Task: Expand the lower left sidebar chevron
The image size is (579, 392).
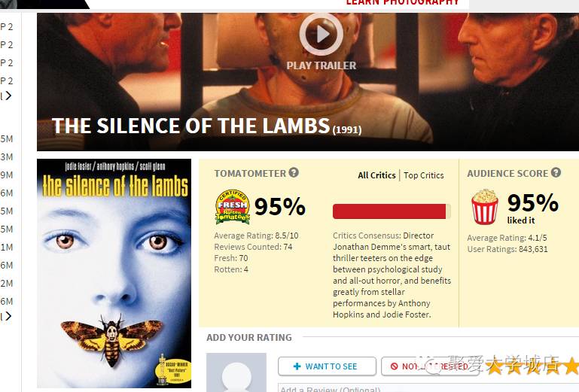Action: (8, 316)
